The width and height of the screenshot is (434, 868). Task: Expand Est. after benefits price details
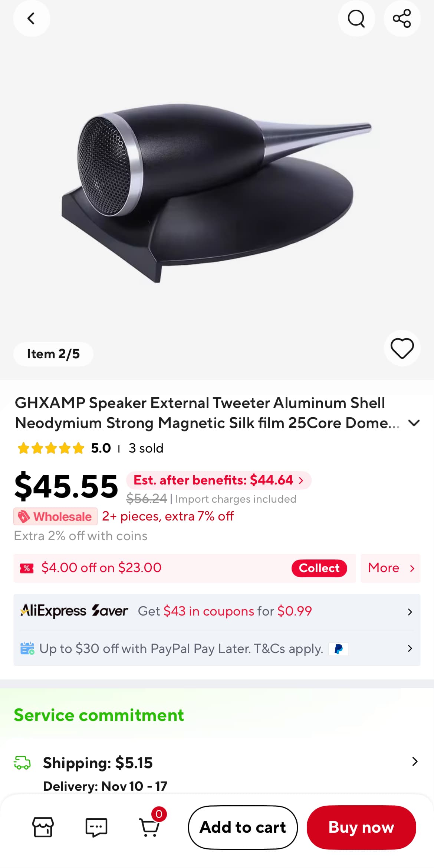218,480
